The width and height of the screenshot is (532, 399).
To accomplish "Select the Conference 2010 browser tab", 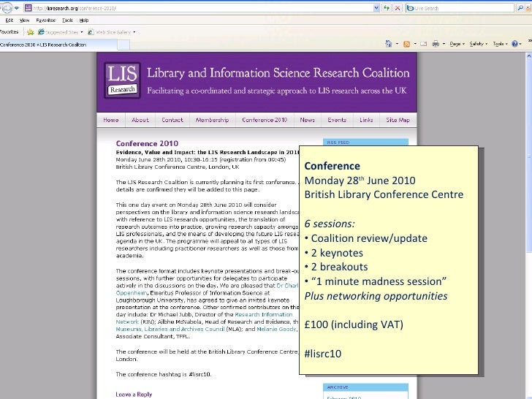I will 58,45.
